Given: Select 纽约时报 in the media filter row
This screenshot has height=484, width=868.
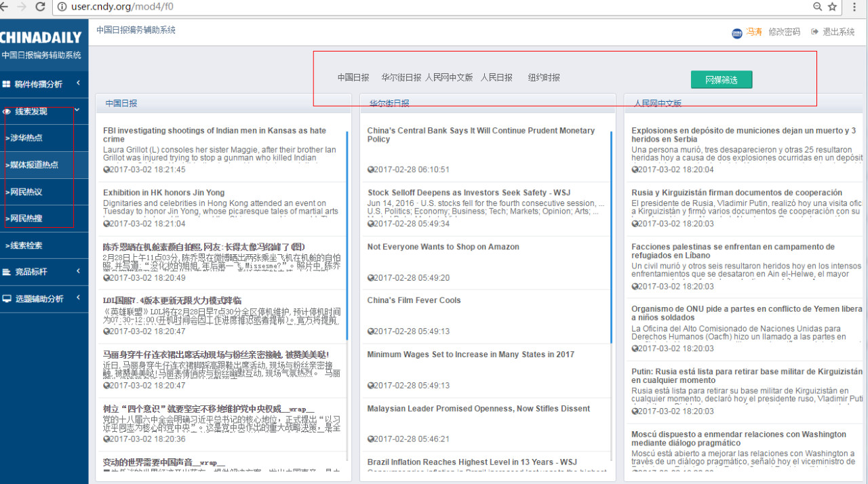Looking at the screenshot, I should 544,77.
